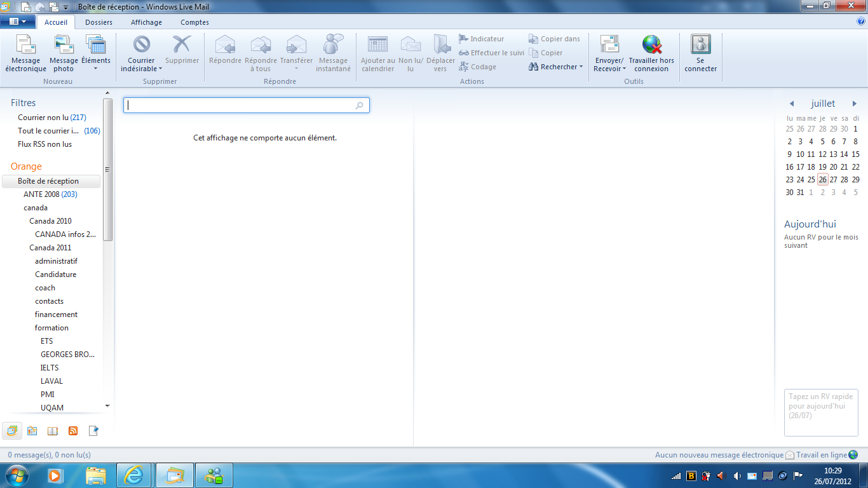Click Répondre à tous
This screenshot has height=488, width=868.
coord(261,53)
